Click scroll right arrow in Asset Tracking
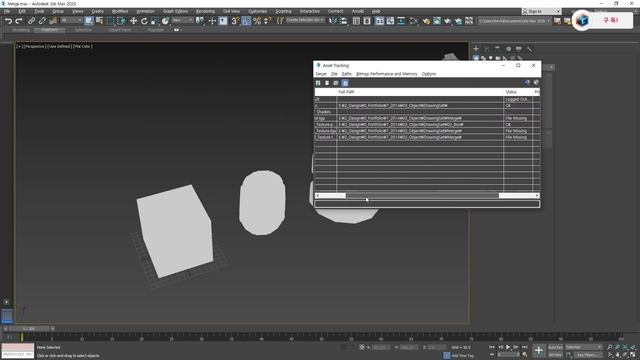This screenshot has height=360, width=640. (537, 196)
